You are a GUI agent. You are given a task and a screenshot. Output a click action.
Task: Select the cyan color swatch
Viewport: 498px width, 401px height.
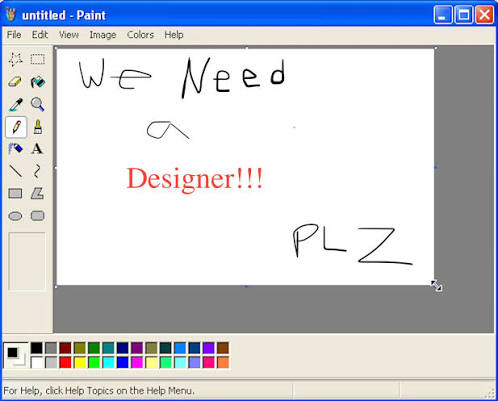tap(108, 362)
